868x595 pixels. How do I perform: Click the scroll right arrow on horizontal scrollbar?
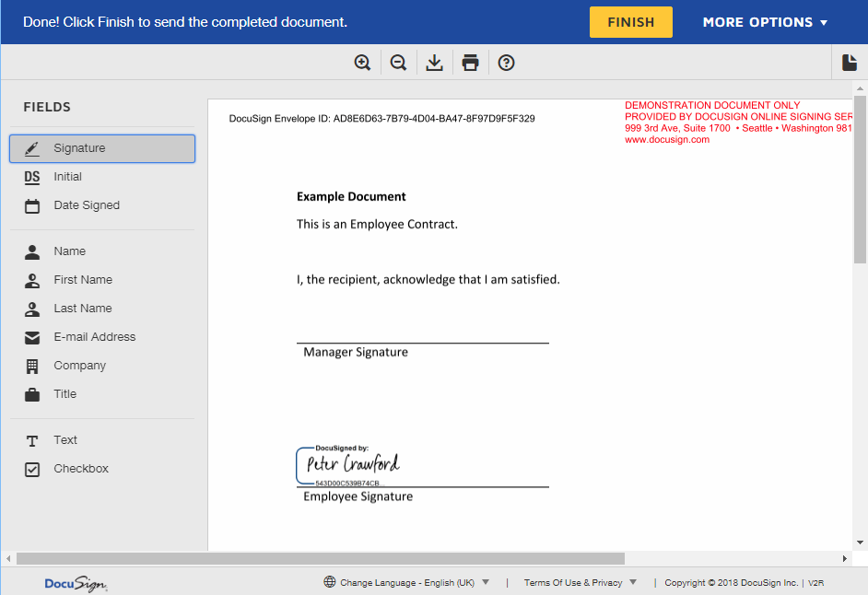pos(844,558)
